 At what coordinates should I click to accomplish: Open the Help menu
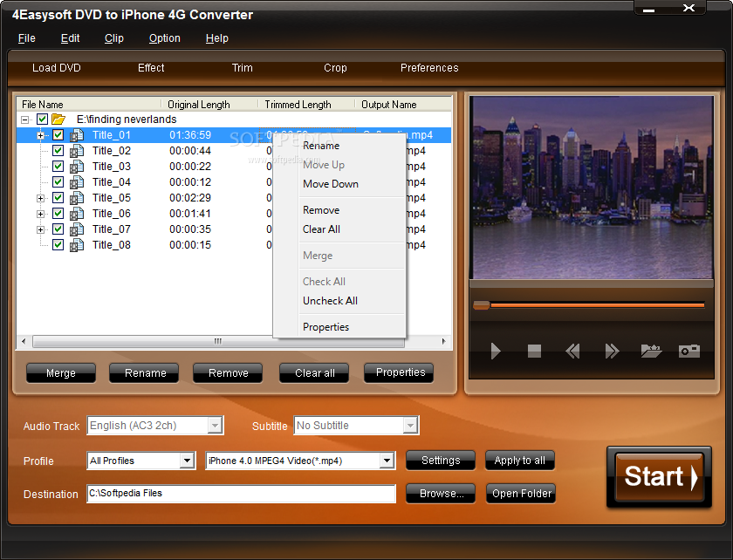click(217, 38)
